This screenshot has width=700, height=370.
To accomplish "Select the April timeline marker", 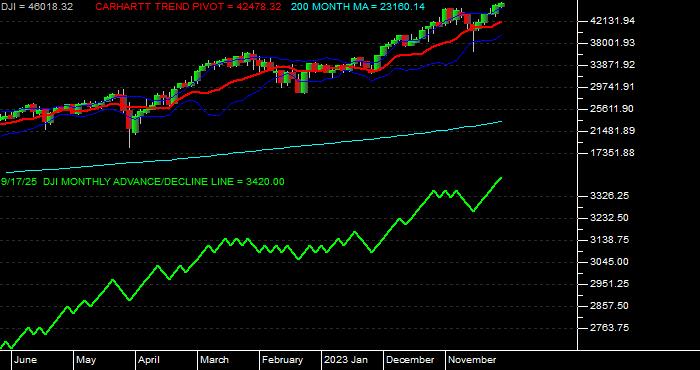I will (x=149, y=360).
